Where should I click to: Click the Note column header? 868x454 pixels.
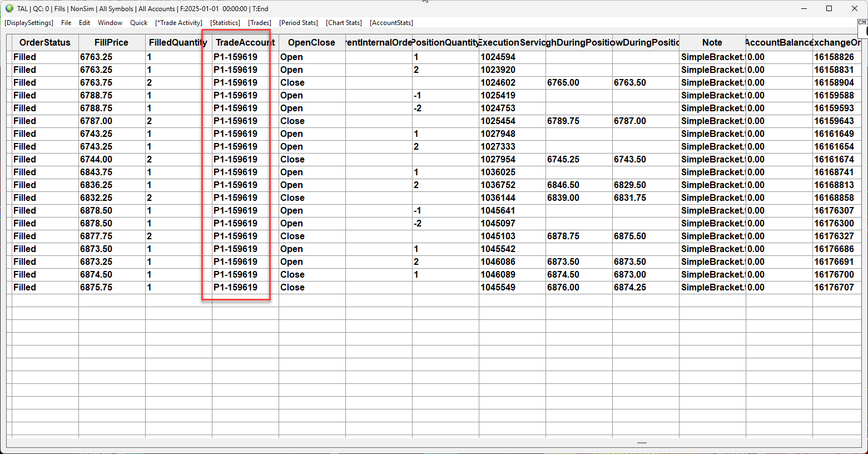[x=712, y=42]
